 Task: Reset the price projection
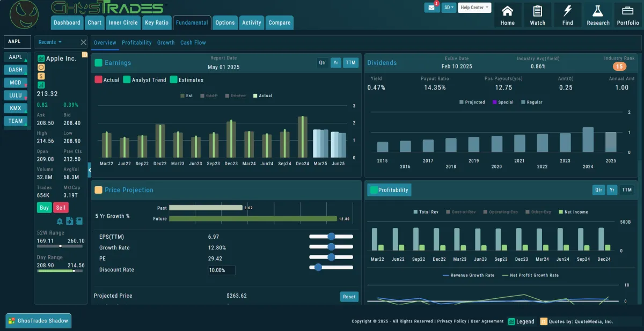coord(349,297)
